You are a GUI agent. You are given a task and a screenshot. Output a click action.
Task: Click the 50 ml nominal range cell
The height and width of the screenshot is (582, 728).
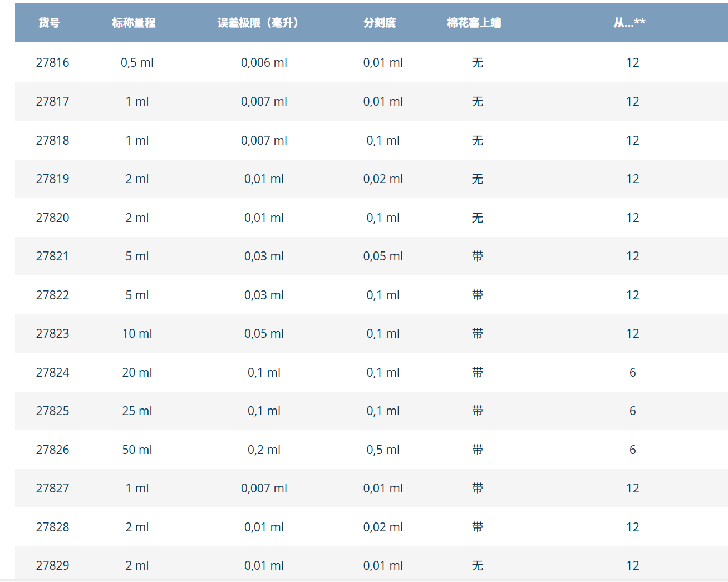pos(137,450)
